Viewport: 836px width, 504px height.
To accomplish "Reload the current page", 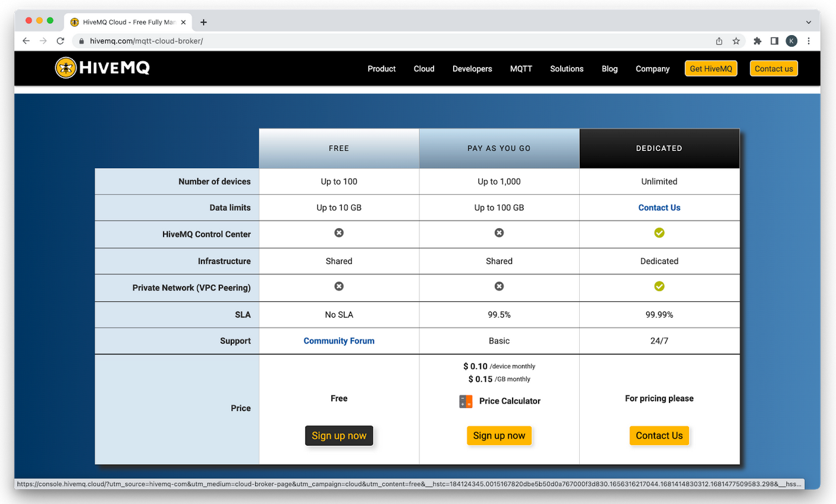I will (61, 40).
